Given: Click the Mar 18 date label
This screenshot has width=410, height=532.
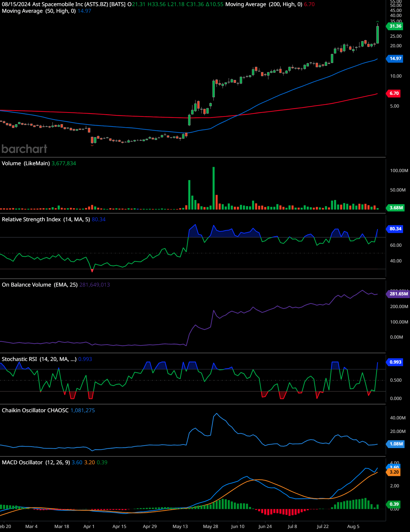Looking at the screenshot, I should pos(62,526).
